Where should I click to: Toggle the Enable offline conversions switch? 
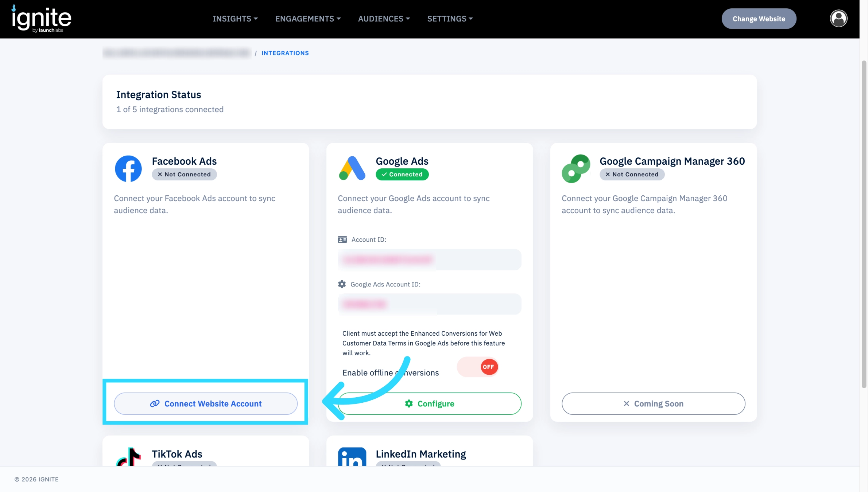[x=478, y=367]
